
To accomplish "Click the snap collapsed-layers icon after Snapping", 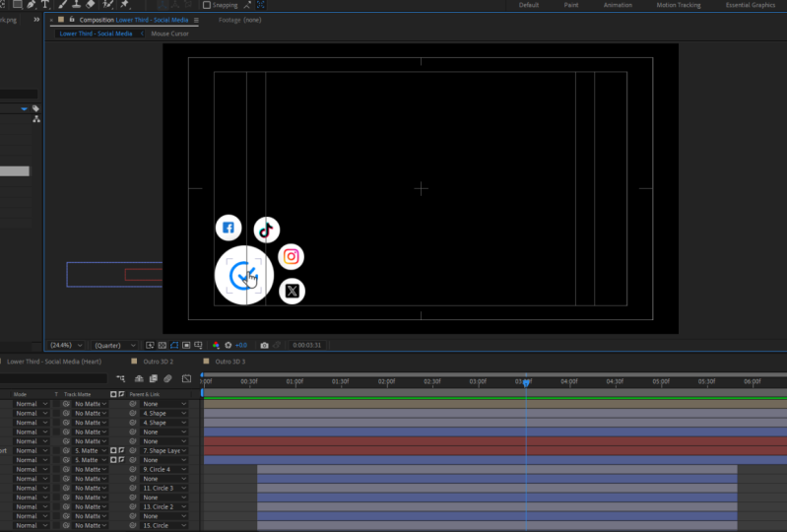I will tap(261, 5).
